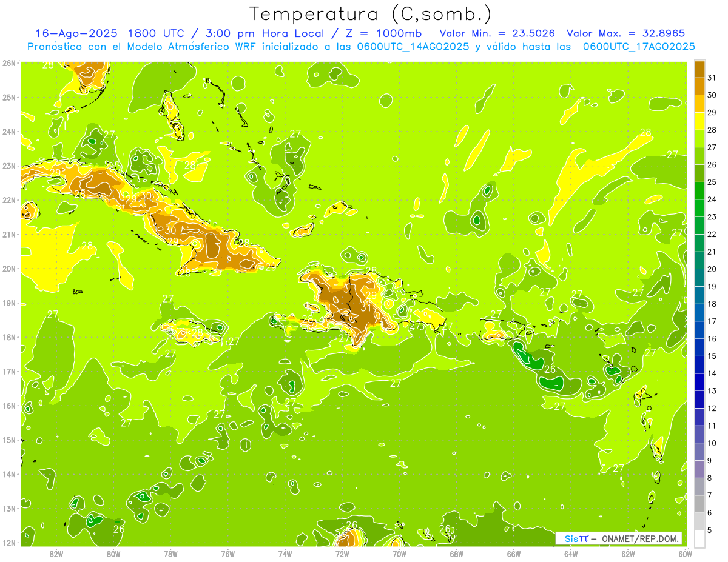This screenshot has height=562, width=728.
Task: Click the longitude axis label 66W
Action: tap(513, 554)
